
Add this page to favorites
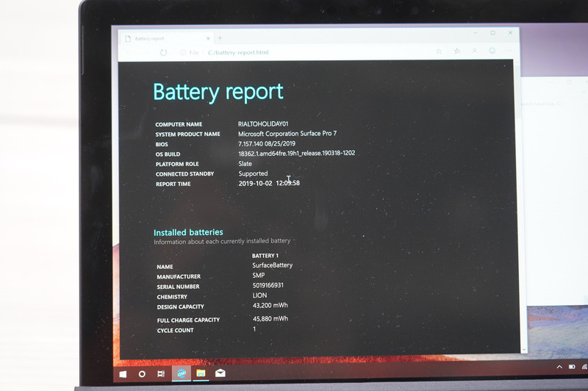pyautogui.click(x=438, y=51)
